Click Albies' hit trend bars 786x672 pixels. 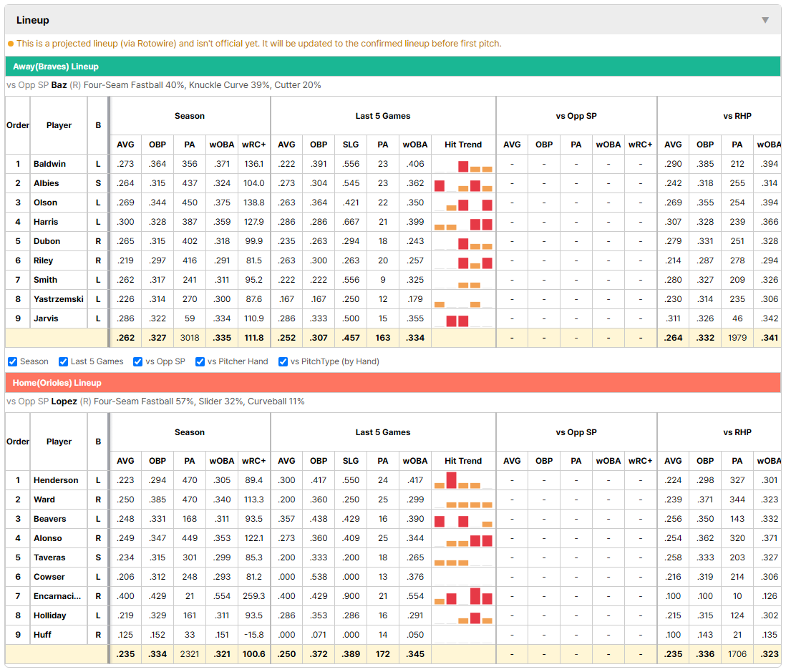(x=463, y=183)
